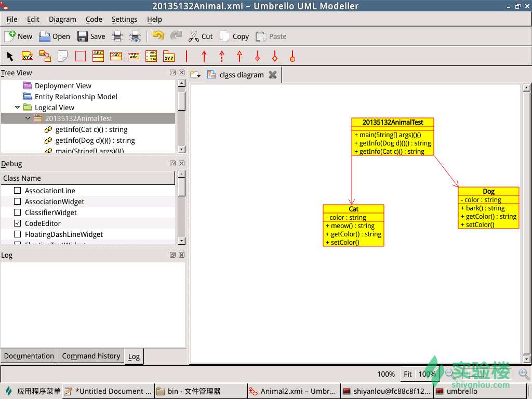Close the Tree View panel
Screen dimensions: 532x399
[x=182, y=73]
